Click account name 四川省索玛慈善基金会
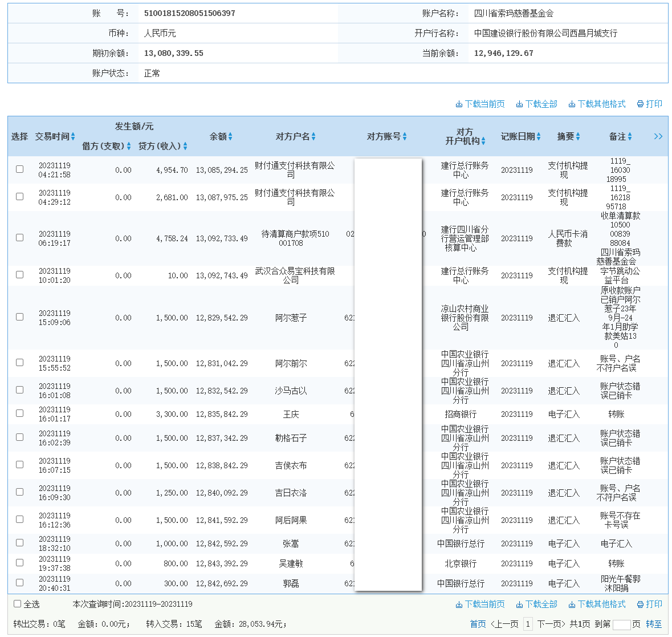This screenshot has height=637, width=672. pos(514,13)
